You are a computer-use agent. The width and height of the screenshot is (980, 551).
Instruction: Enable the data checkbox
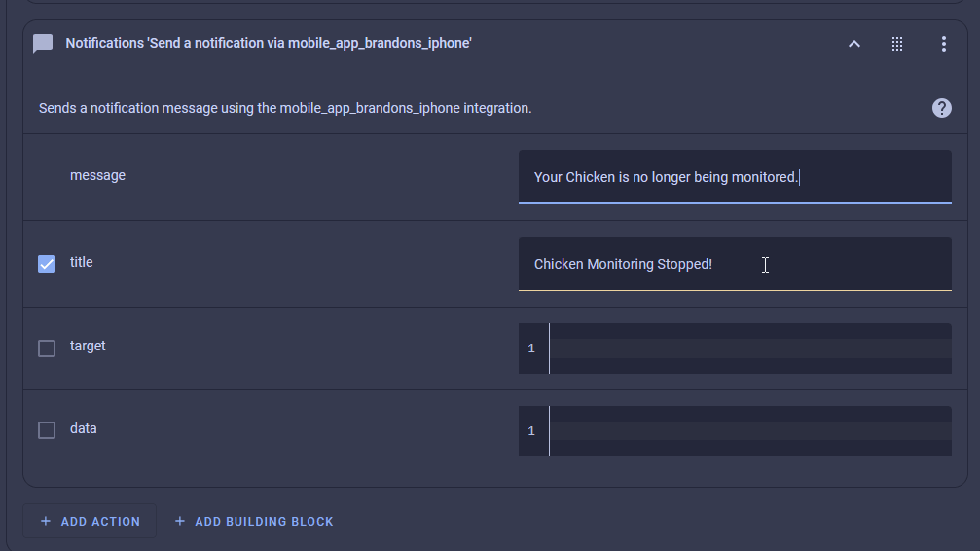coord(47,430)
